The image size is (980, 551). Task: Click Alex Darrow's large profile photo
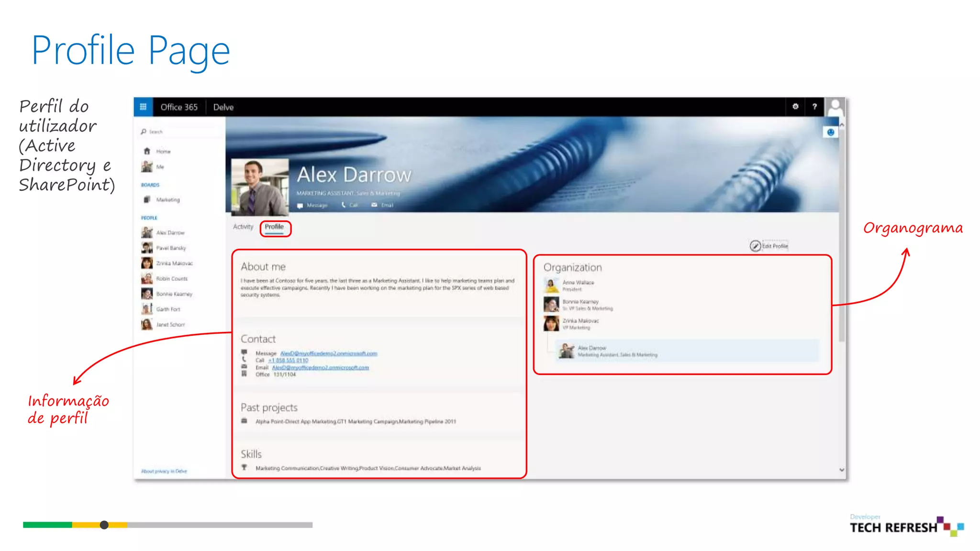point(260,187)
